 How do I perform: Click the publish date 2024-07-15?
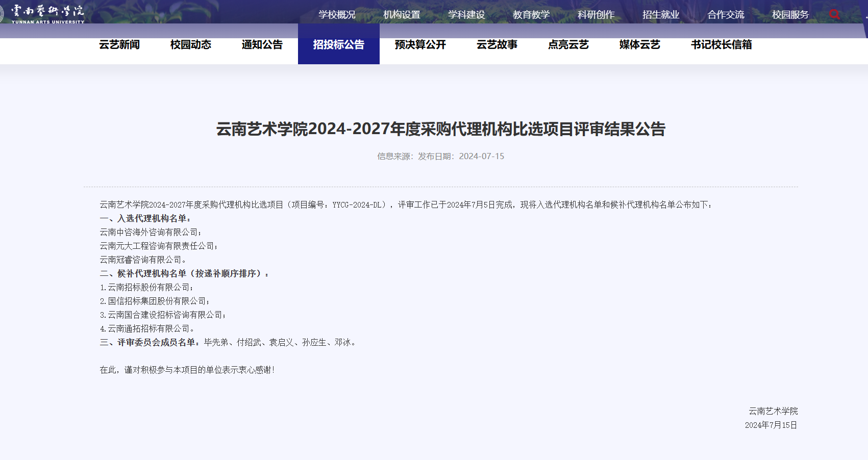pyautogui.click(x=481, y=156)
